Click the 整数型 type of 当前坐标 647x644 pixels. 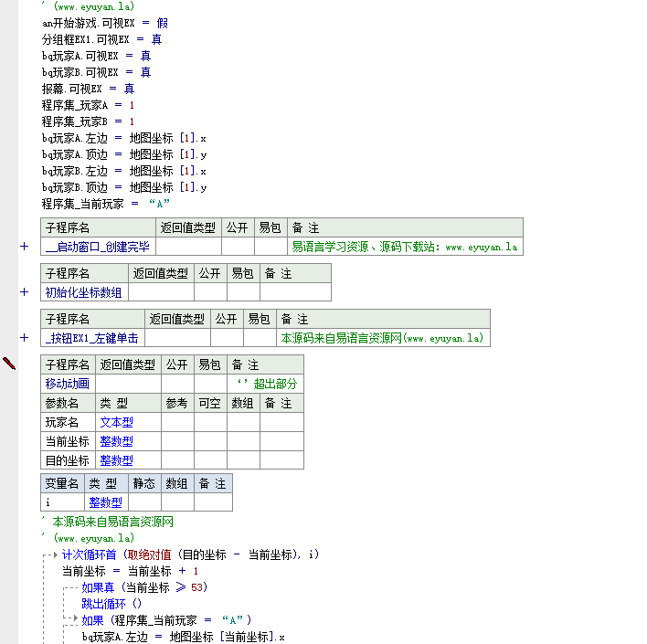[x=116, y=441]
